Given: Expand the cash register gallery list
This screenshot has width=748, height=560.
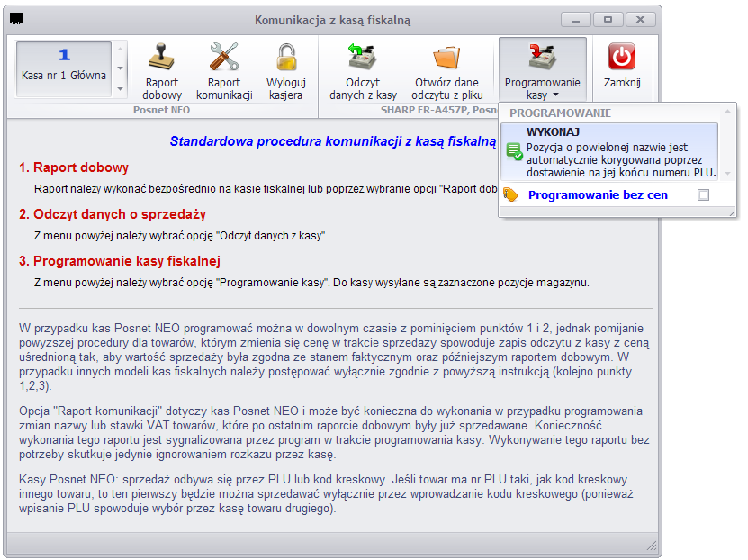Looking at the screenshot, I should point(120,87).
